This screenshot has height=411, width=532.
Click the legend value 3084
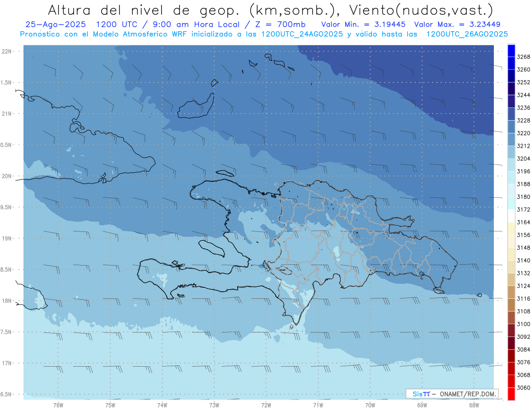coord(524,349)
